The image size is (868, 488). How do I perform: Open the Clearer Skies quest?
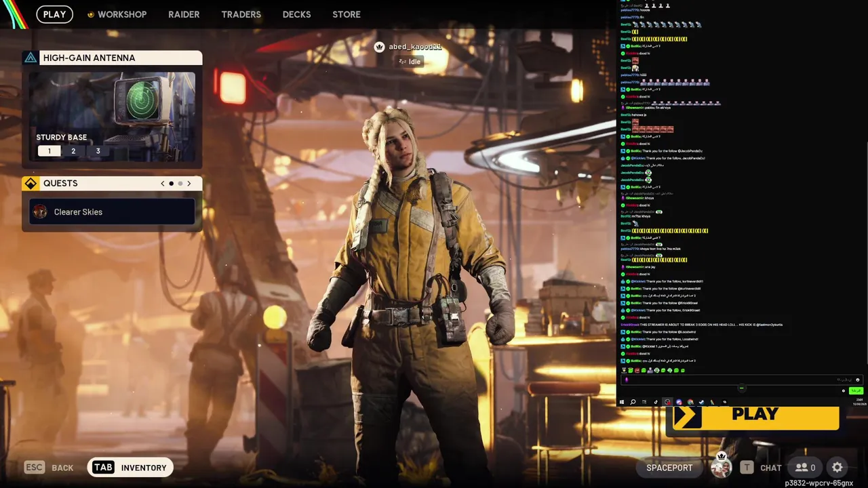pos(112,212)
